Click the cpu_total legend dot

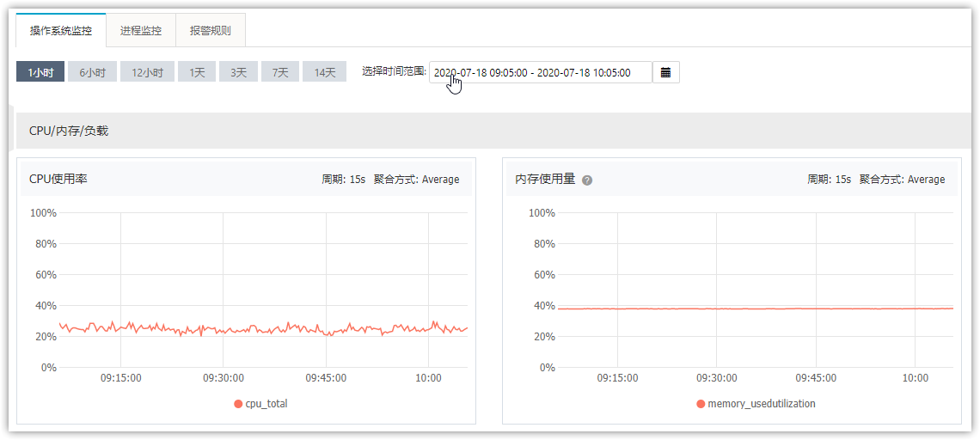point(238,404)
